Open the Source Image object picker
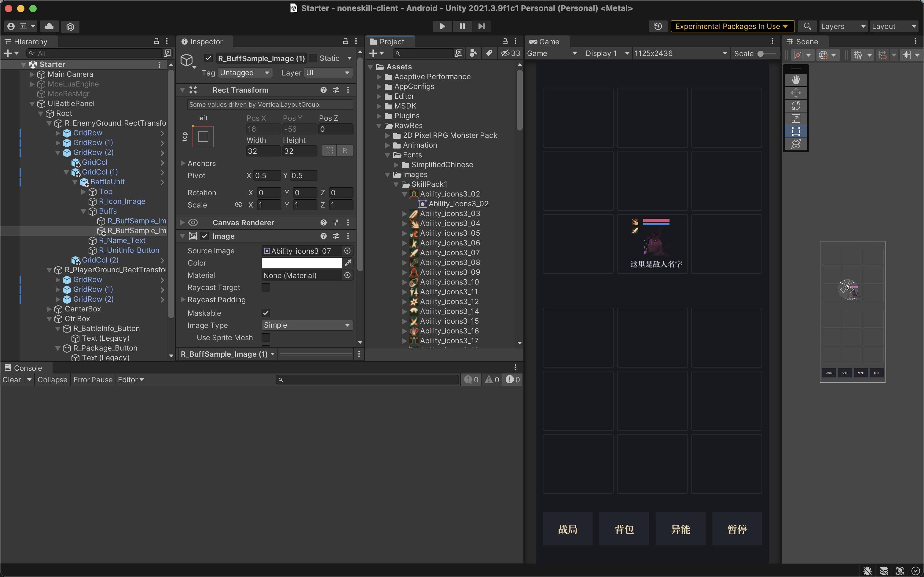The image size is (924, 577). [347, 251]
